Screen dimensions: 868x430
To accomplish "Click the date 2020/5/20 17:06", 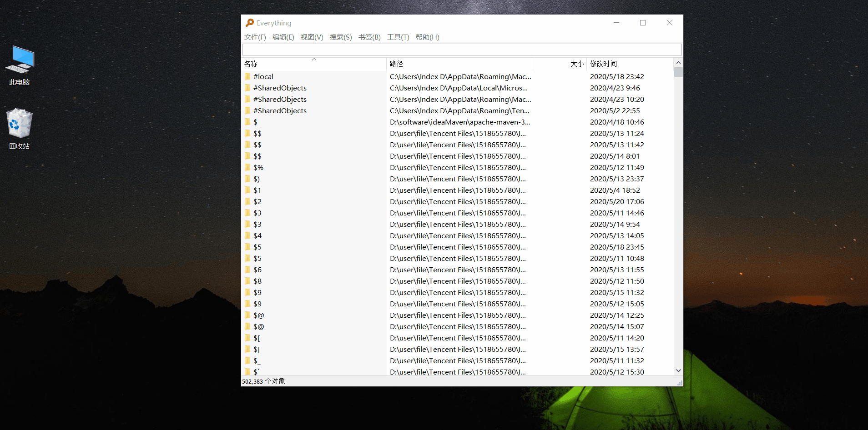I will click(617, 201).
